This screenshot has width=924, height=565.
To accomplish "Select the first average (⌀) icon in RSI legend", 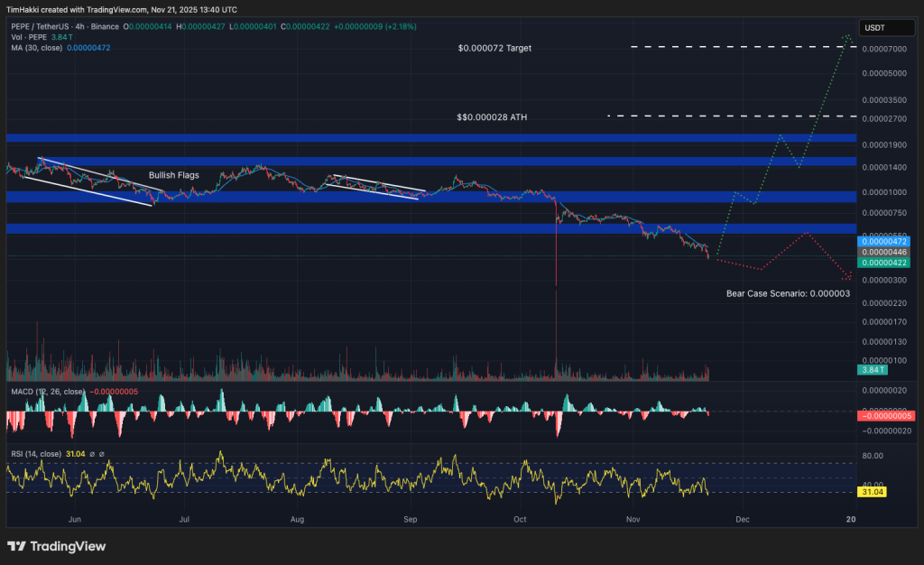I will 92,454.
